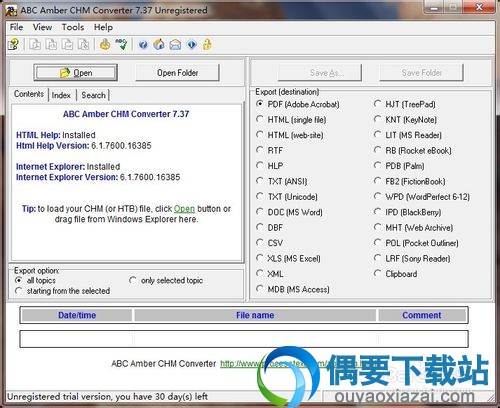
Task: Click the Save Folder button
Action: coord(422,73)
